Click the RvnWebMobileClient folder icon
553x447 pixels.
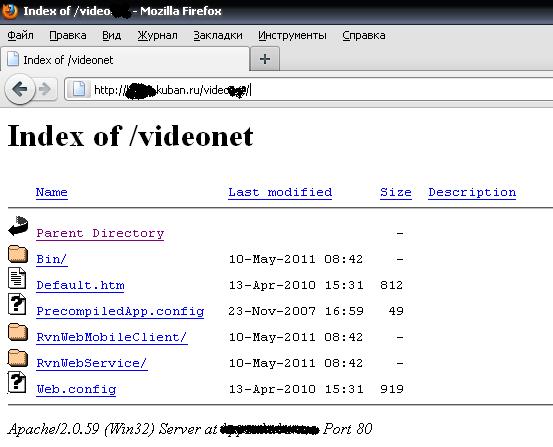(x=18, y=332)
